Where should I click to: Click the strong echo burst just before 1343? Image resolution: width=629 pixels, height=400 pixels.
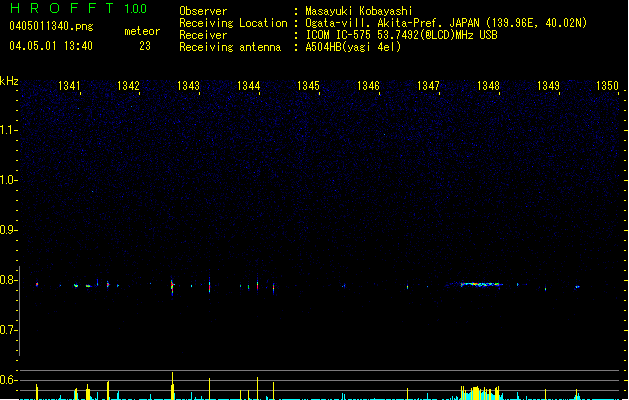172,287
